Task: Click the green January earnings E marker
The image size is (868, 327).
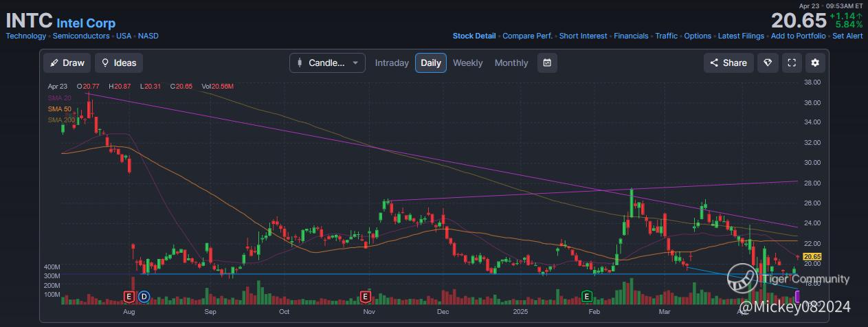Action: [587, 297]
